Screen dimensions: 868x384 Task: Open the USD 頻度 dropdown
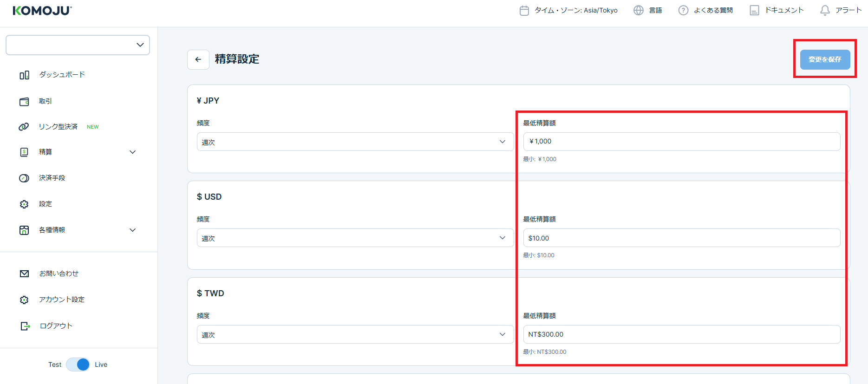tap(355, 238)
